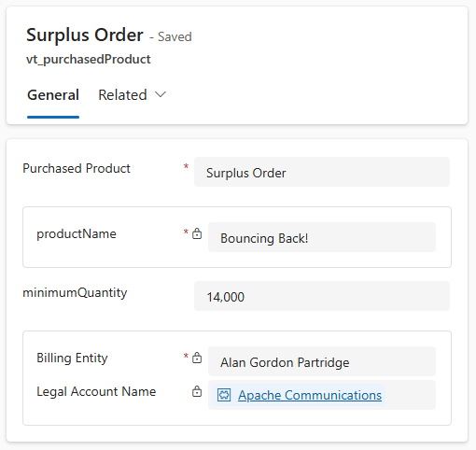Click the account icon before Apache Communications
The image size is (476, 450).
224,395
